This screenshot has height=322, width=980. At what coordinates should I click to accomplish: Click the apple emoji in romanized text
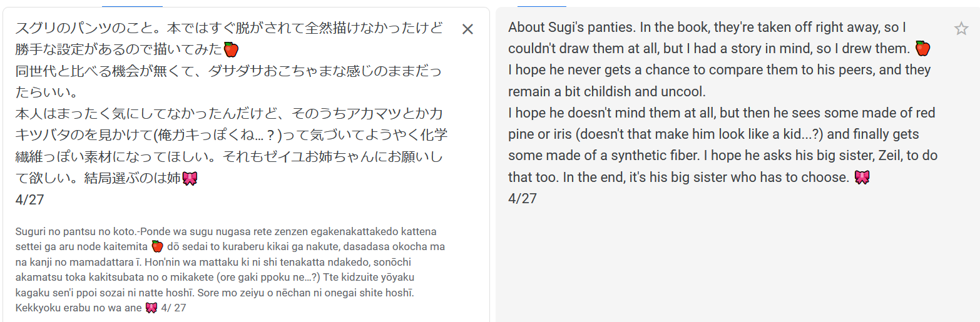[x=157, y=246]
